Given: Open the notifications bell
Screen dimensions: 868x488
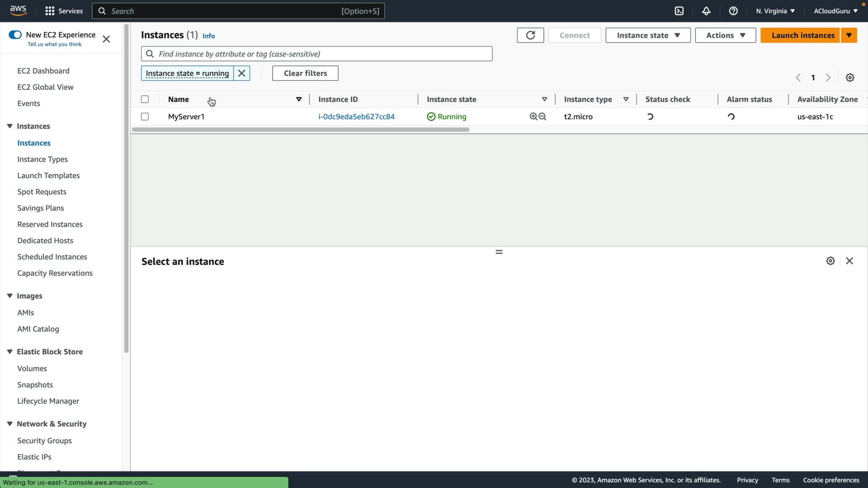Looking at the screenshot, I should point(706,11).
